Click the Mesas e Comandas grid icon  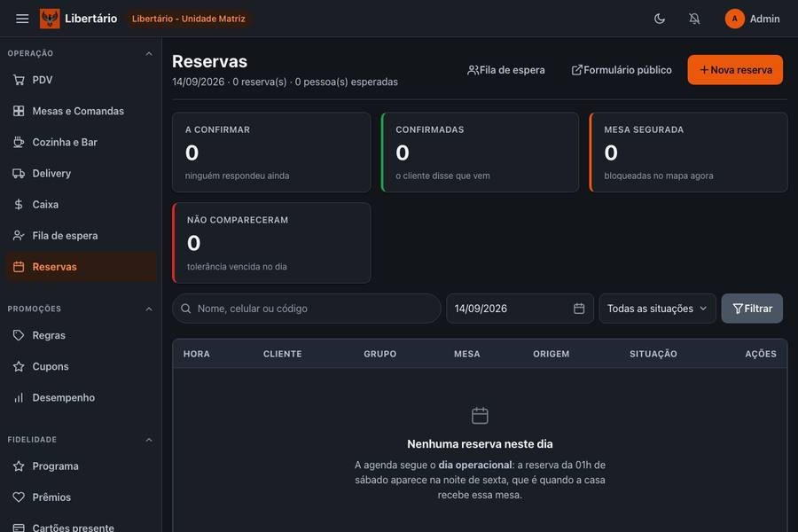(19, 111)
